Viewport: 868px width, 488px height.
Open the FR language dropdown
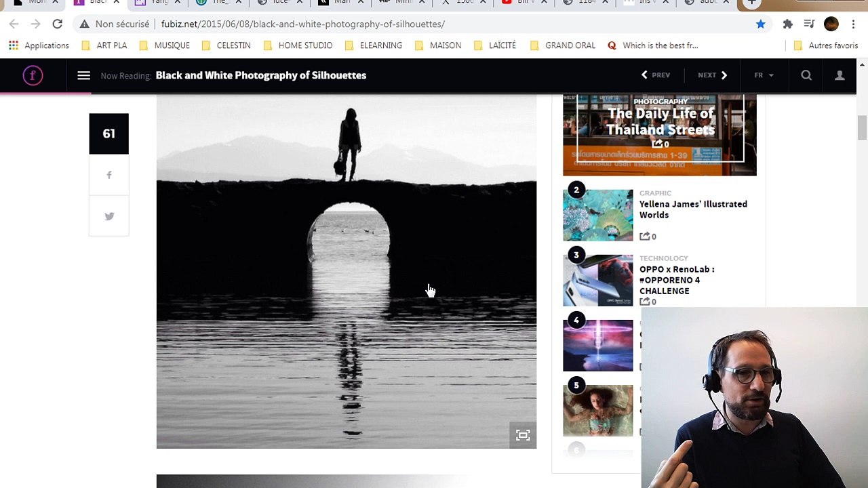tap(764, 75)
